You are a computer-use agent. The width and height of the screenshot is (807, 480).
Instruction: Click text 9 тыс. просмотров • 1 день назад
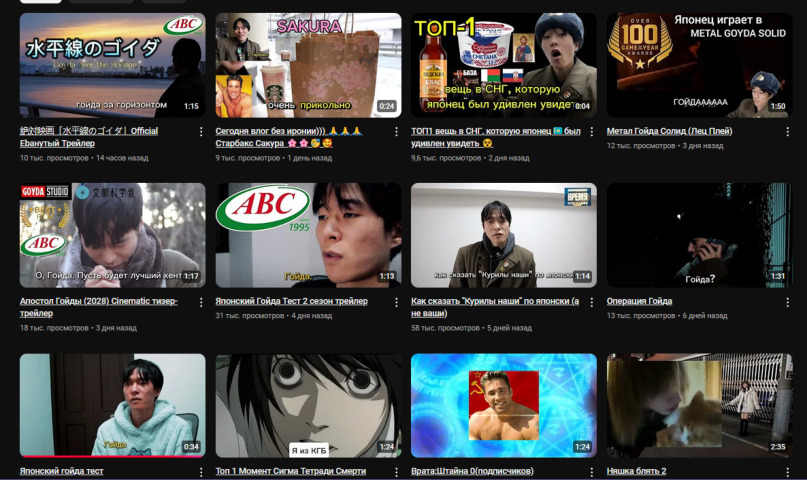point(273,158)
